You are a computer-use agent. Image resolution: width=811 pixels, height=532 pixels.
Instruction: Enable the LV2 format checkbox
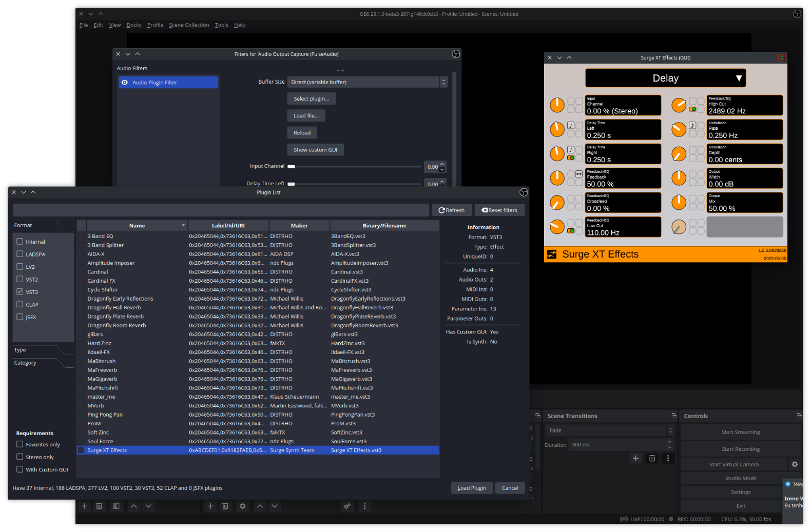pos(20,266)
